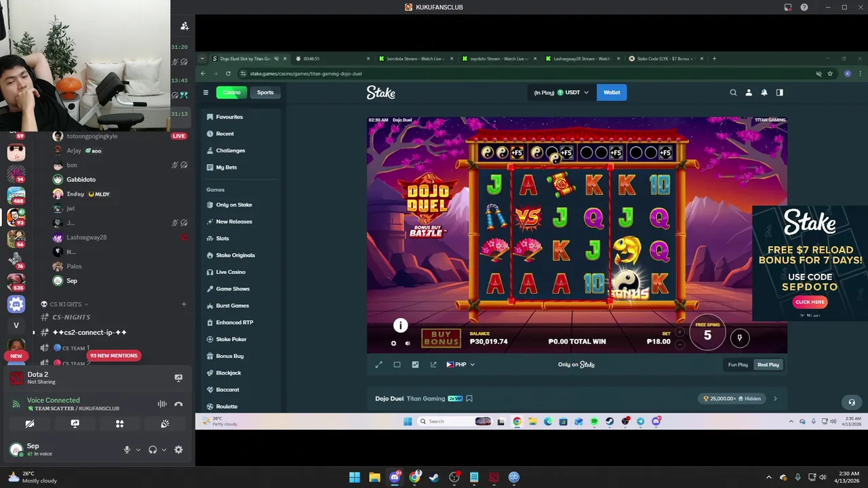The height and width of the screenshot is (488, 868).
Task: Open the Stake sidebar hamburger menu
Action: (x=205, y=92)
